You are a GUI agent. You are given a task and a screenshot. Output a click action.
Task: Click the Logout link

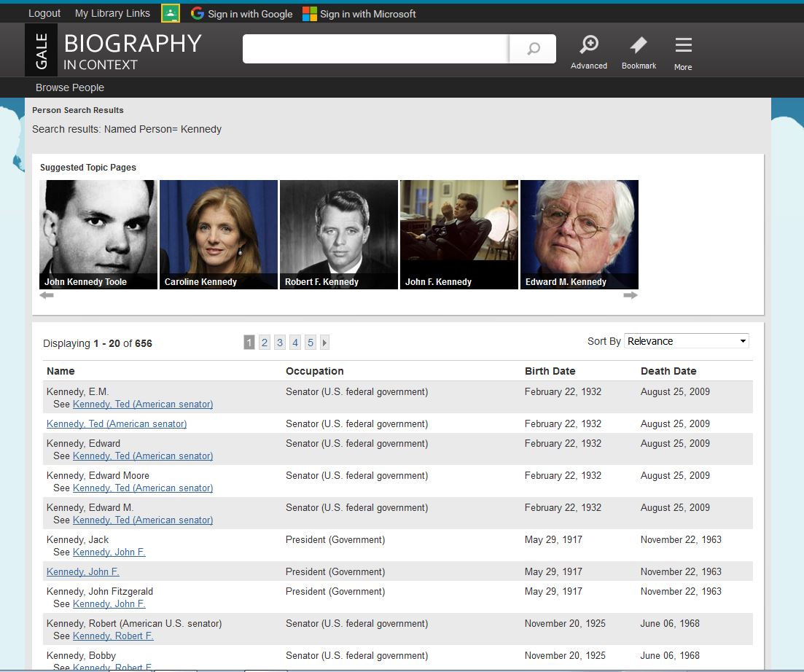[x=44, y=13]
